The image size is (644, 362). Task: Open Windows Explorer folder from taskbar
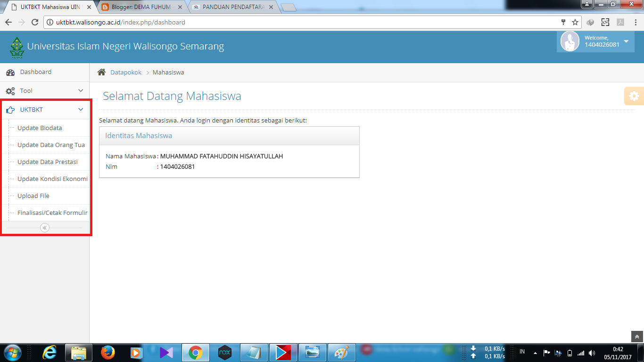click(79, 353)
